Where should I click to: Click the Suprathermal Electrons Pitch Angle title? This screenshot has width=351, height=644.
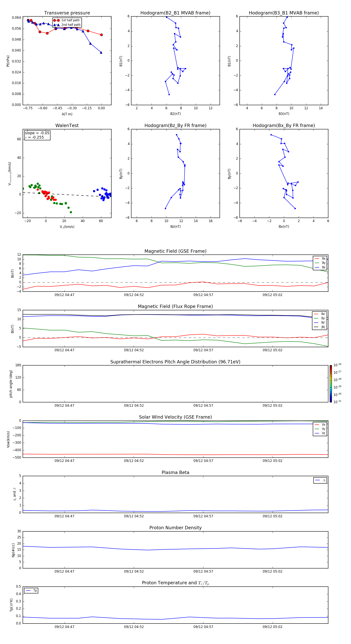point(175,362)
